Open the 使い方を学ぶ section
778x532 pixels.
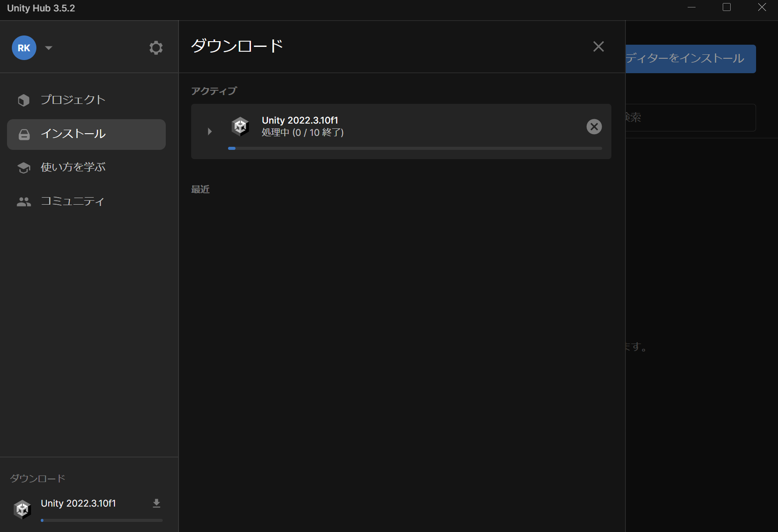72,167
